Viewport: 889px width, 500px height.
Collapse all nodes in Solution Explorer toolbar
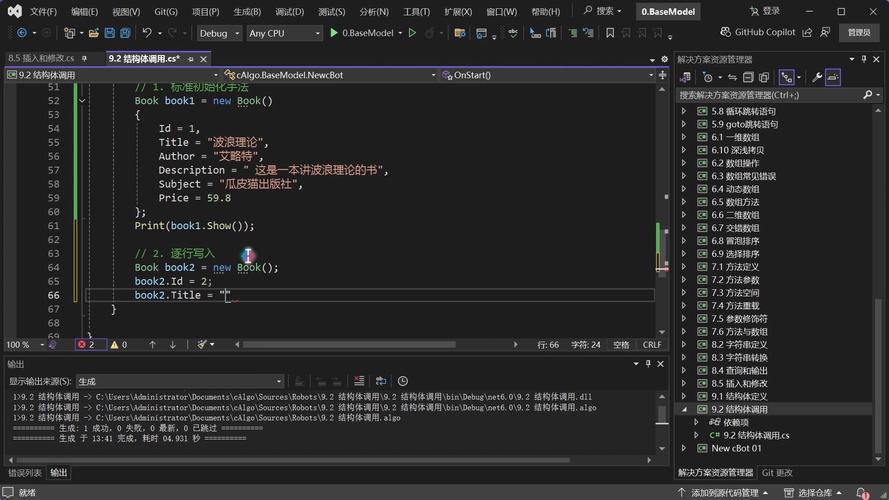748,77
